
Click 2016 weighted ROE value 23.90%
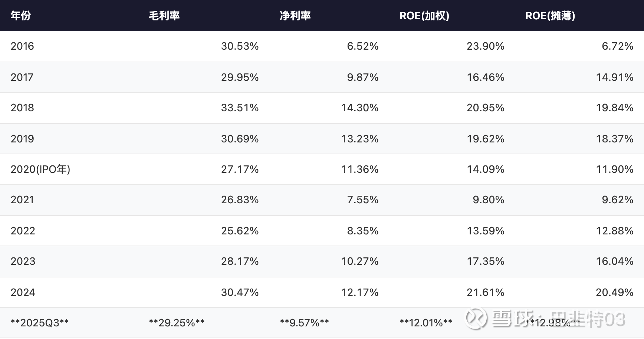click(x=485, y=46)
